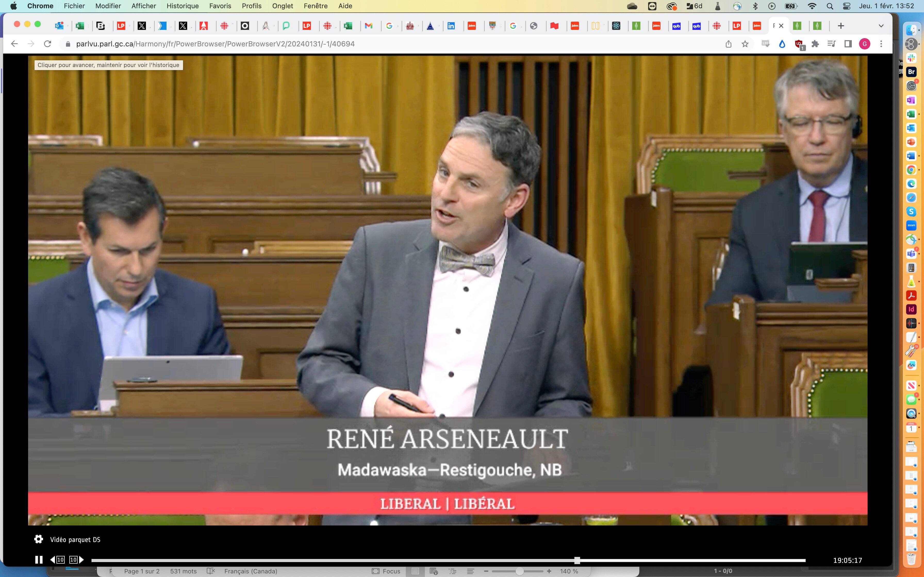Skip forward 10 seconds in video
Screen dimensions: 924x577
pos(76,560)
